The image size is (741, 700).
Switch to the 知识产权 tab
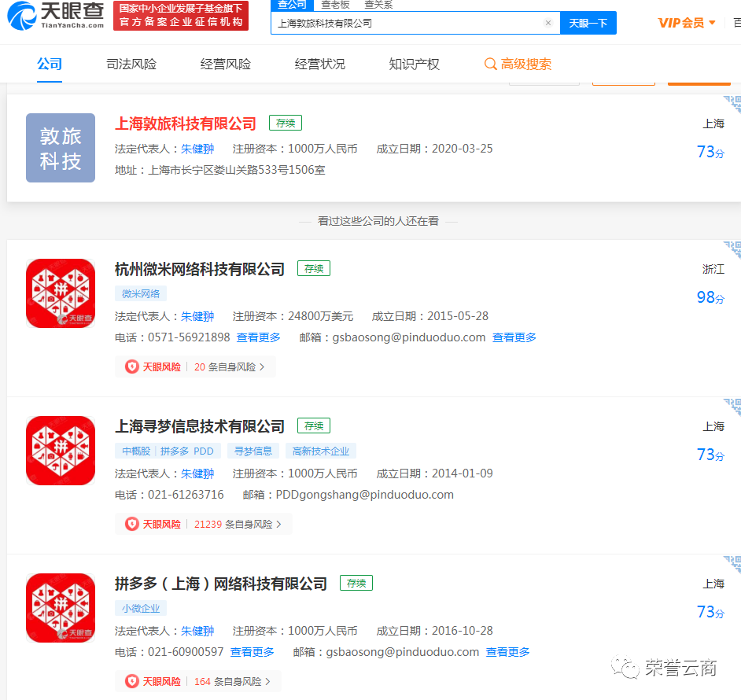[414, 64]
